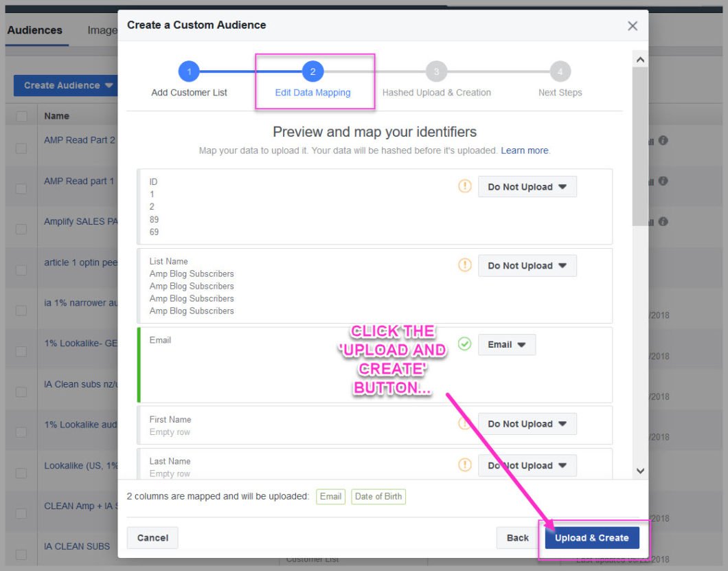Viewport: 728px width, 571px height.
Task: Tick the checkbox for AMP Read Part 2
Action: pyautogui.click(x=21, y=148)
